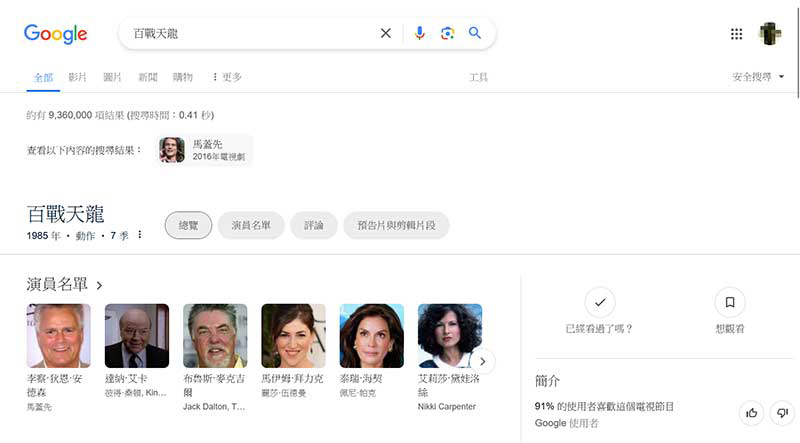Viewport: 800px width, 443px height.
Task: Select the 全部 tab
Action: [43, 77]
